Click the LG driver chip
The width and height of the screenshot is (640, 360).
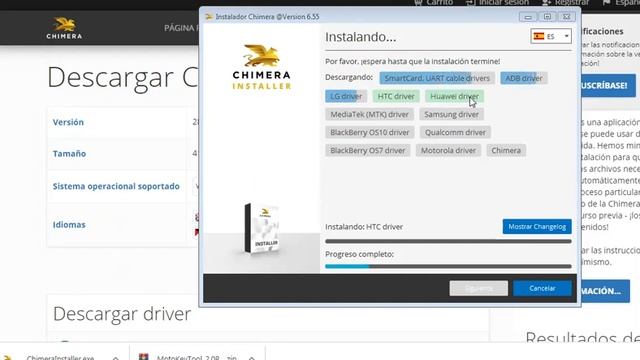coord(346,96)
